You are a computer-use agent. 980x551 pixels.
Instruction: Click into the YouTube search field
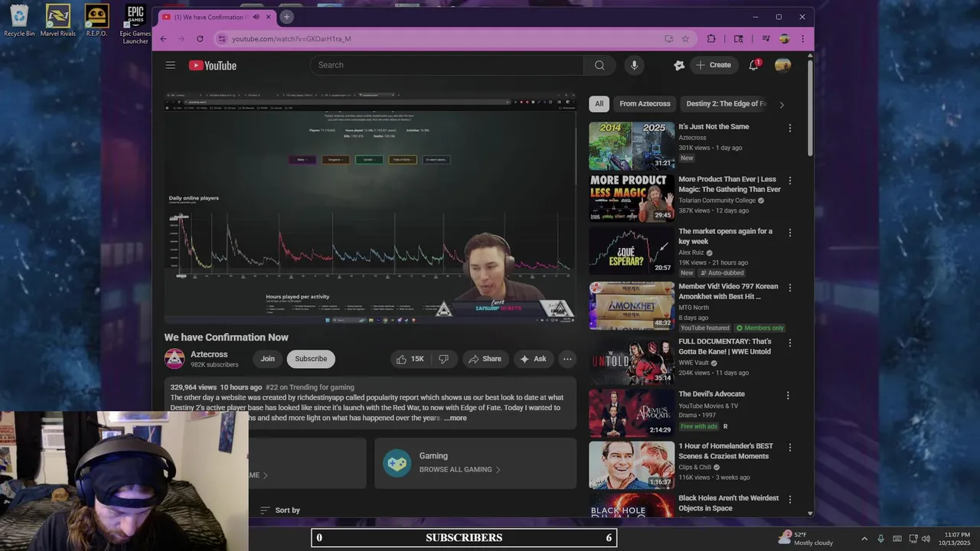pos(446,65)
